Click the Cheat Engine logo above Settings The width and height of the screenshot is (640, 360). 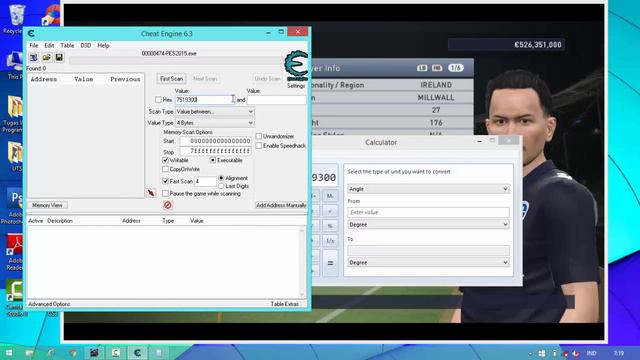click(296, 66)
